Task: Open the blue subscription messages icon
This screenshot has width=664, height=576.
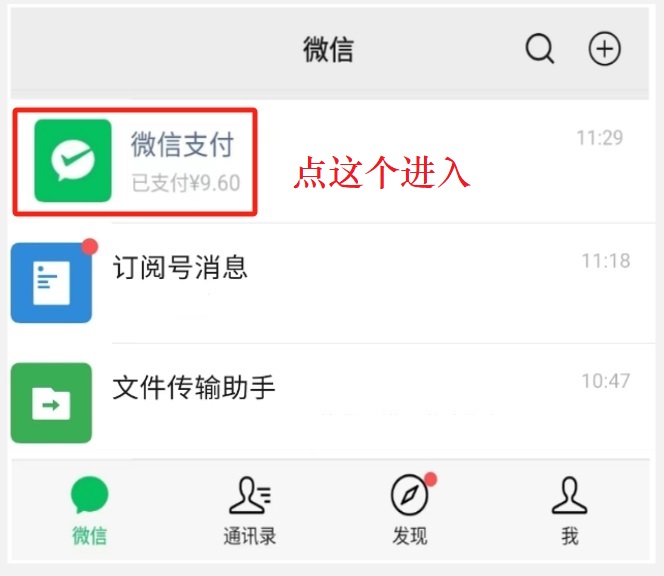Action: point(51,282)
